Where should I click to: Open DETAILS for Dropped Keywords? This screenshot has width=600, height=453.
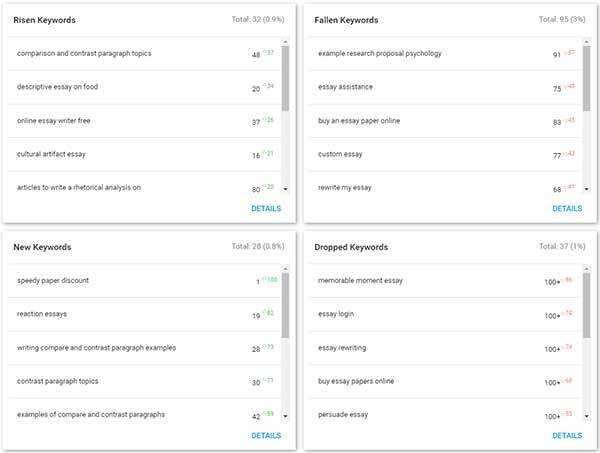[566, 436]
